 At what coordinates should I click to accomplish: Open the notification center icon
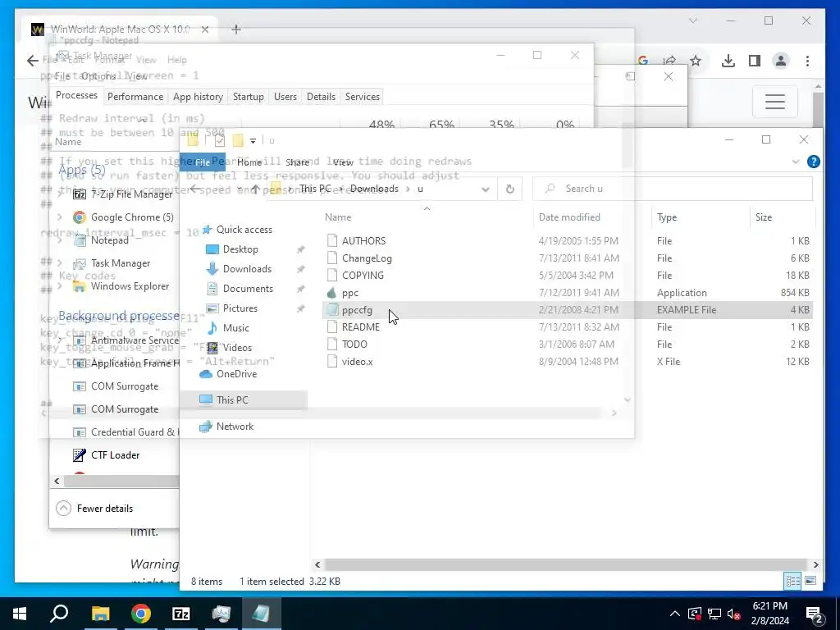point(815,614)
